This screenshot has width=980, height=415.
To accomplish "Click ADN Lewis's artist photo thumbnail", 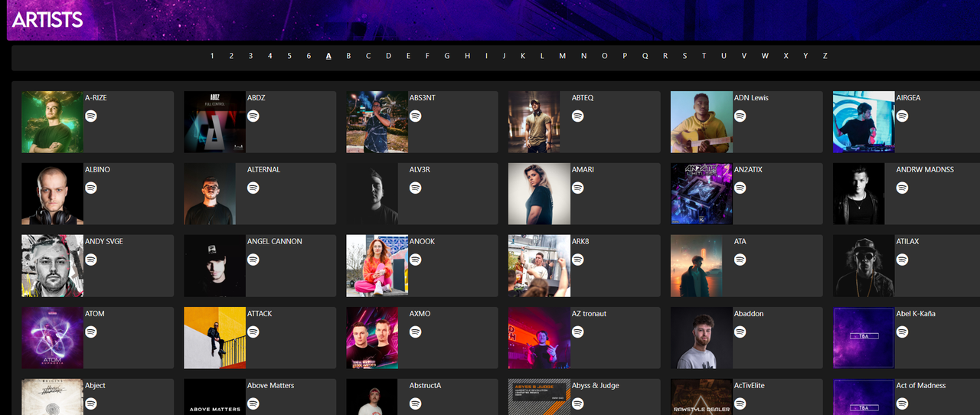I will [x=701, y=123].
